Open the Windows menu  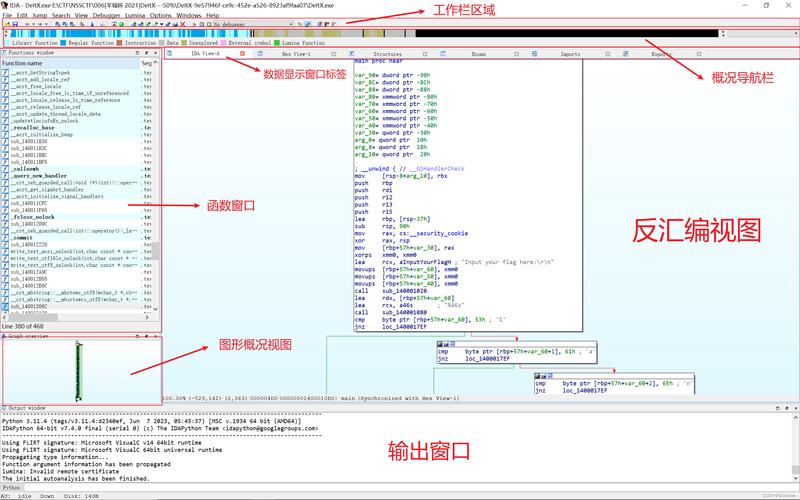(189, 15)
